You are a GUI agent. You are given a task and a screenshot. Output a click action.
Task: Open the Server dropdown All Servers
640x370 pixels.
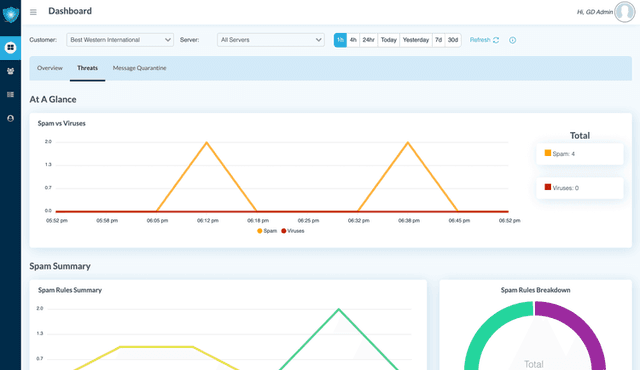[271, 40]
